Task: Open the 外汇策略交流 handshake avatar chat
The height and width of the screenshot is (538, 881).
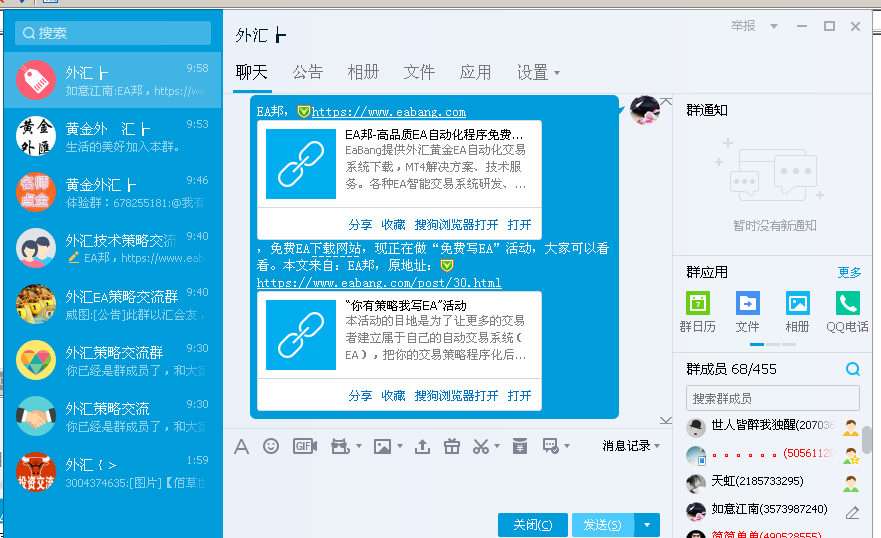Action: tap(112, 416)
